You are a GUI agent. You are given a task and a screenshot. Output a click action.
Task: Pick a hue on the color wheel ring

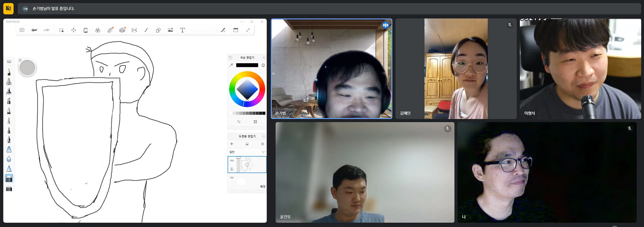247,74
